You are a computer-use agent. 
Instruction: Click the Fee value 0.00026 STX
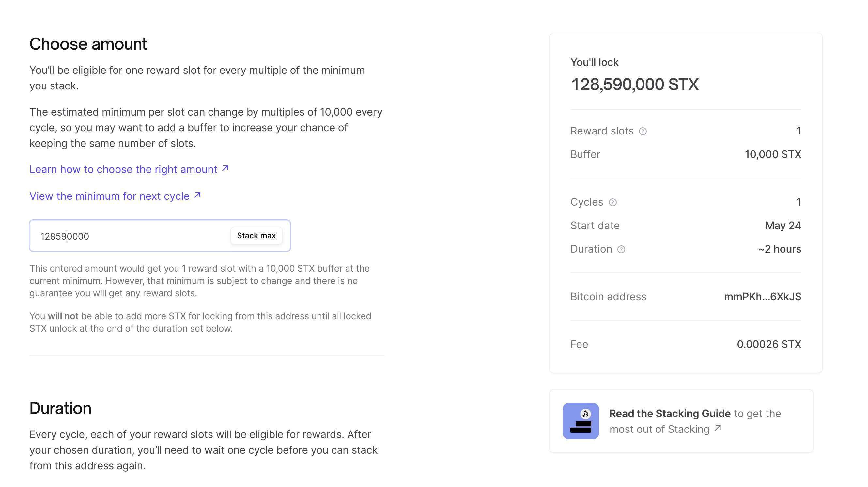pyautogui.click(x=768, y=344)
